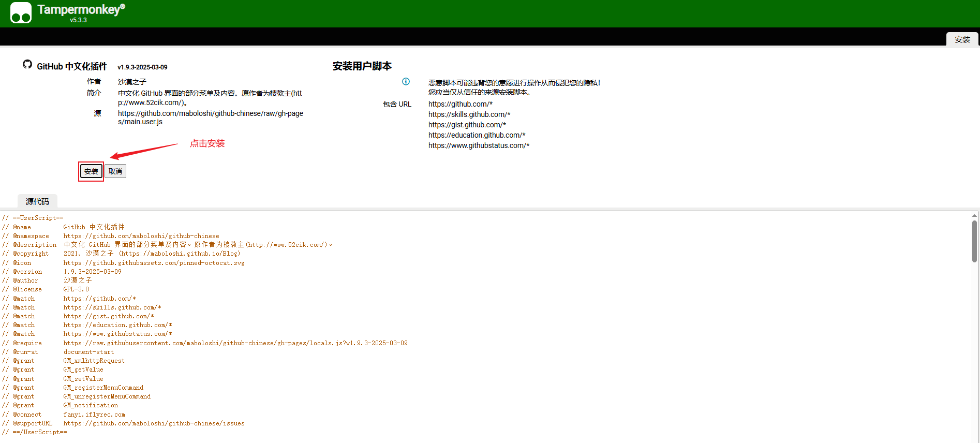Click the Tampermonkey logo icon
The image size is (980, 443).
tap(21, 13)
